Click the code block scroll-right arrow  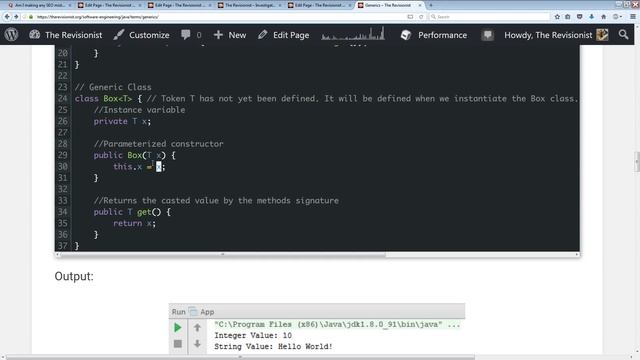577,254
